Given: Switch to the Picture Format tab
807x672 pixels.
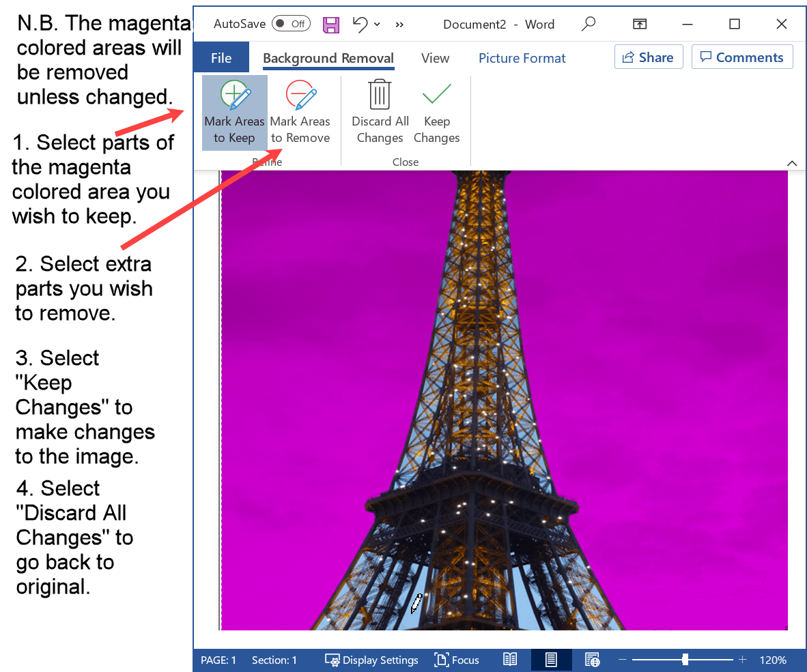Looking at the screenshot, I should (522, 58).
